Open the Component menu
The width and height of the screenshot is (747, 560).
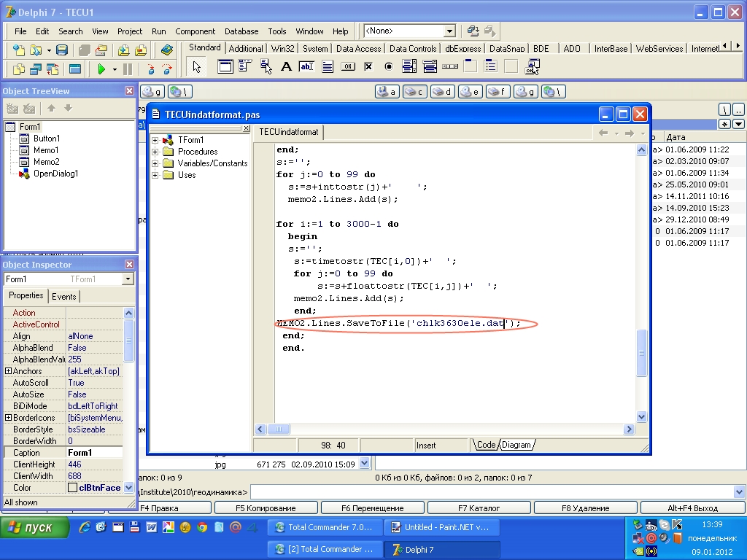click(195, 31)
